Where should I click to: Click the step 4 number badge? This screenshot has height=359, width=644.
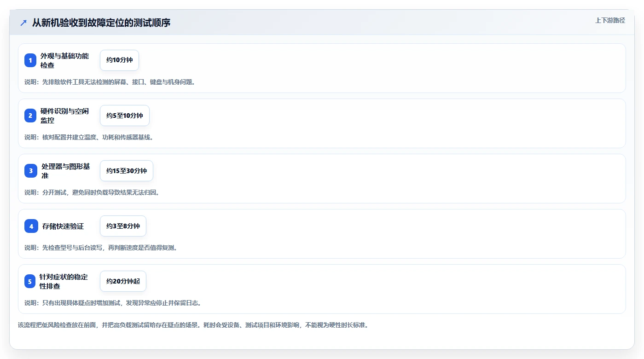pyautogui.click(x=31, y=226)
